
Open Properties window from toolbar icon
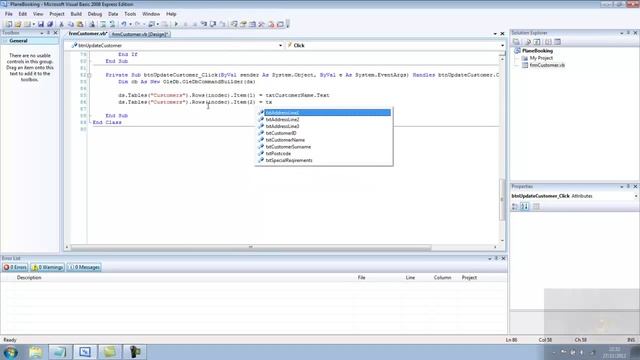tap(243, 24)
